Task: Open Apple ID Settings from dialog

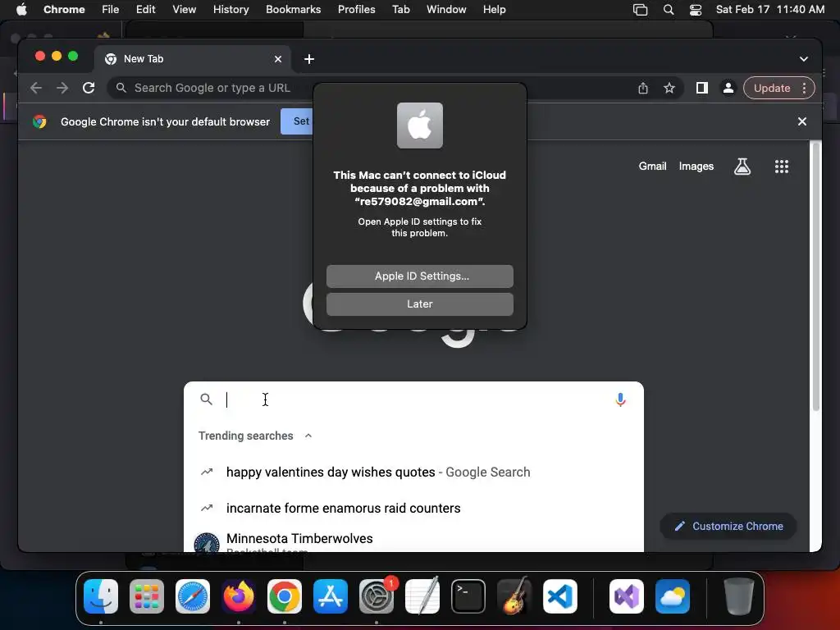Action: pos(419,276)
